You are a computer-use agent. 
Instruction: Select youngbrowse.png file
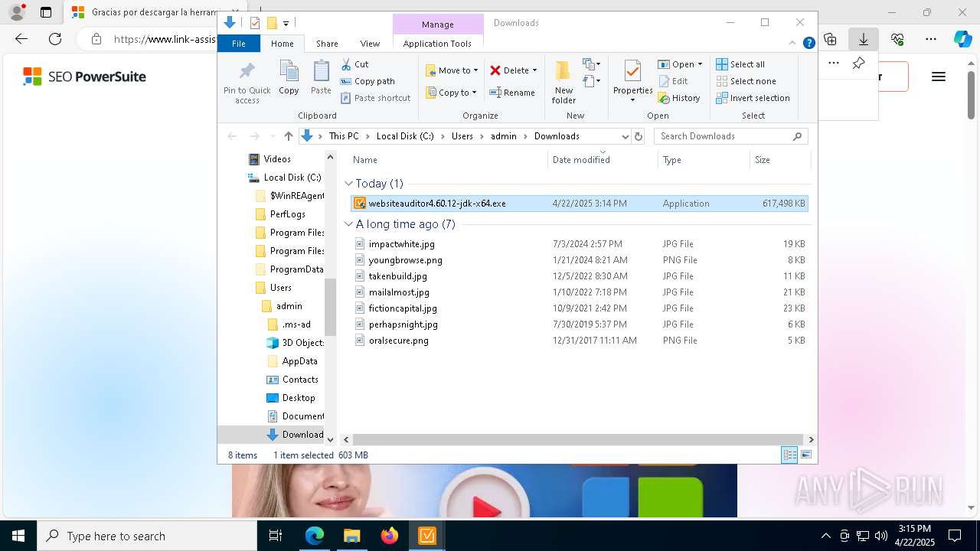(x=578, y=260)
